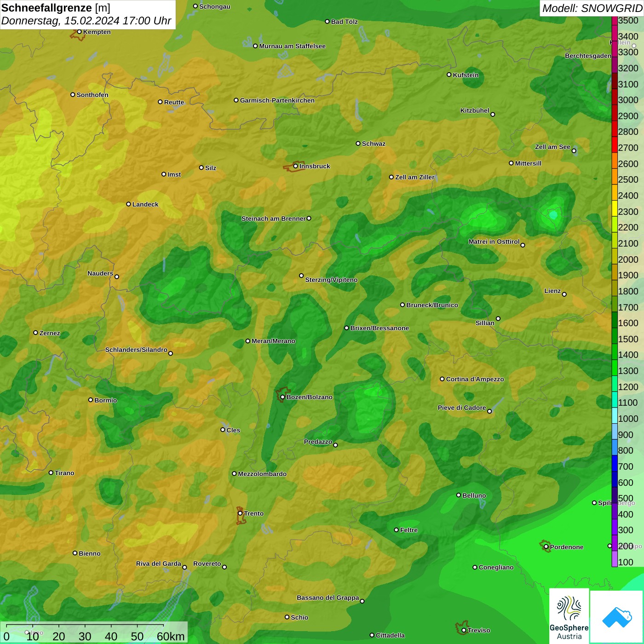Select the red legend swatch beside 2700
Viewport: 644px width, 644px height.
coord(615,144)
